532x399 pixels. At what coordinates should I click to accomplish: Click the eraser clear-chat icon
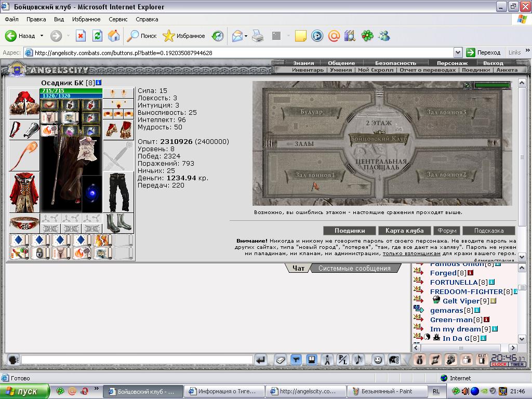[280, 360]
